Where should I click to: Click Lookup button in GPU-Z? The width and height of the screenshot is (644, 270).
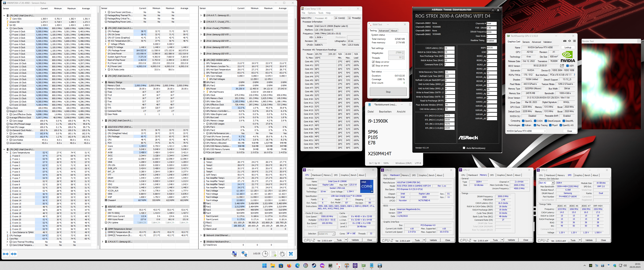click(x=568, y=47)
